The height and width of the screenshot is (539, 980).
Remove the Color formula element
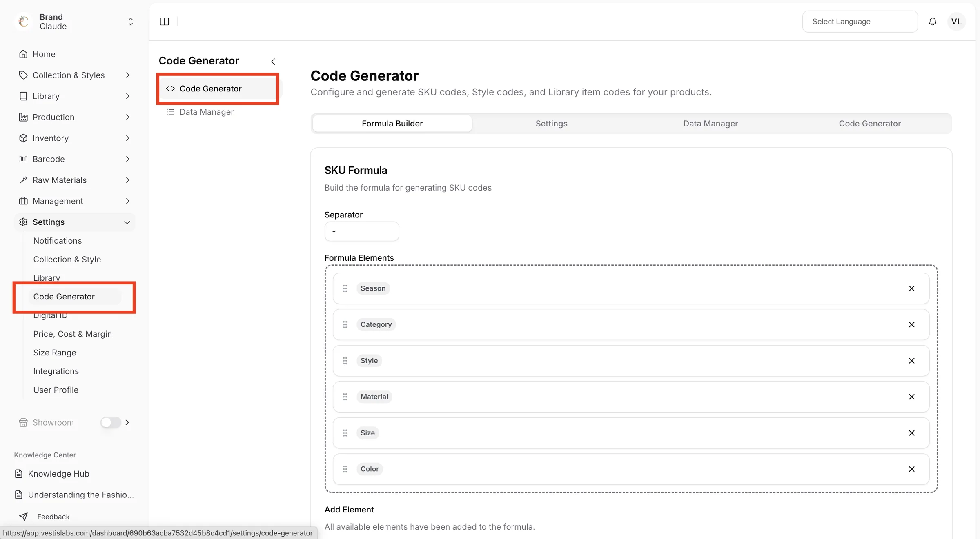[x=911, y=469]
